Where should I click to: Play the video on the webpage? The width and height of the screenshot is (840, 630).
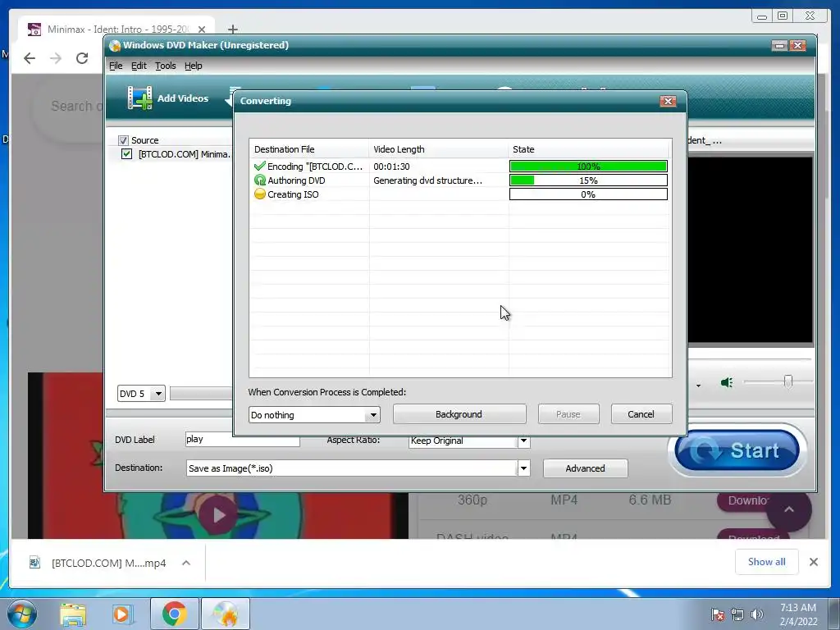218,515
